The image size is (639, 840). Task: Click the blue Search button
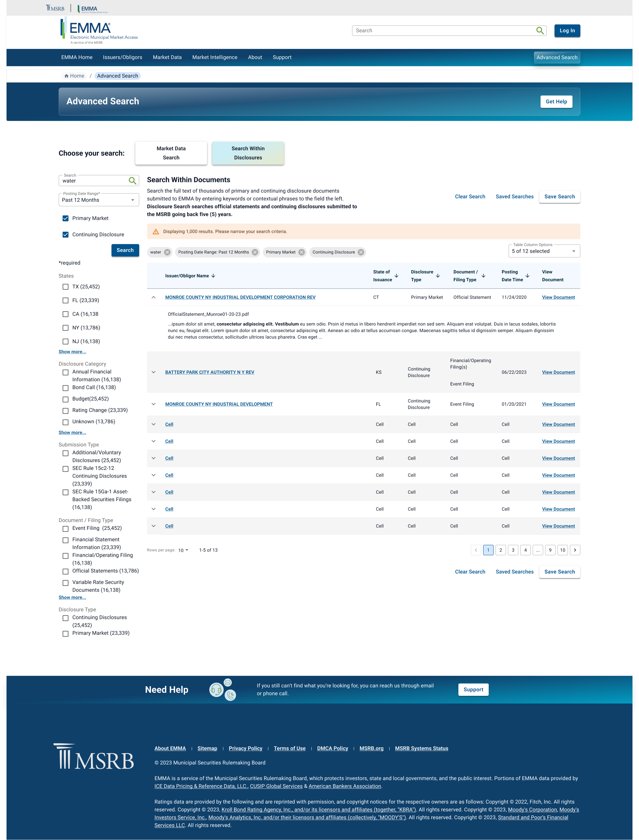coord(125,250)
